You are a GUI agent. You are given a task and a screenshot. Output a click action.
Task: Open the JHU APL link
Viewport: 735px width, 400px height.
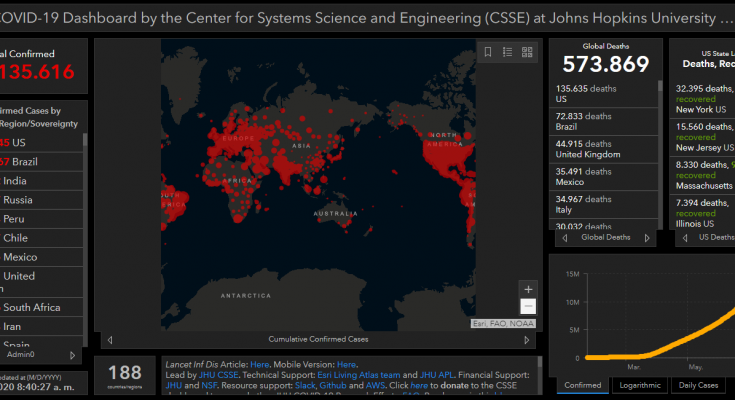click(437, 375)
